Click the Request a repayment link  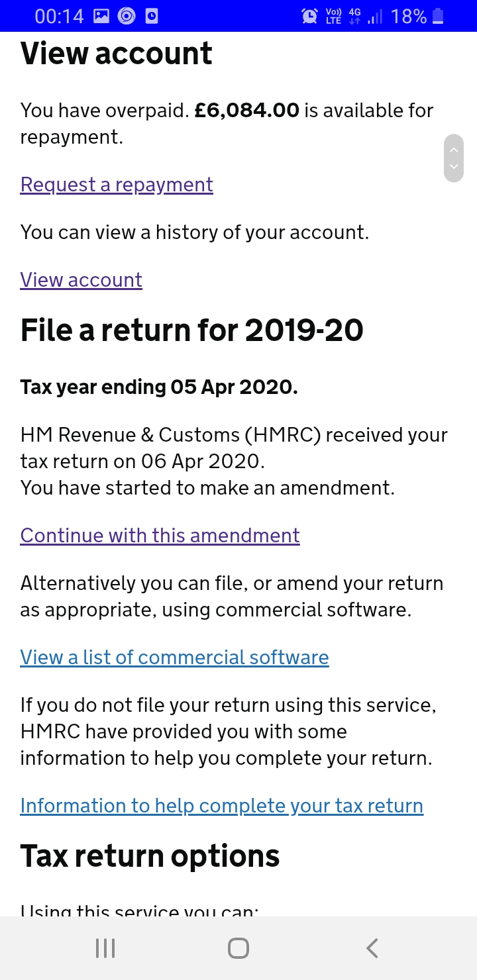(117, 184)
